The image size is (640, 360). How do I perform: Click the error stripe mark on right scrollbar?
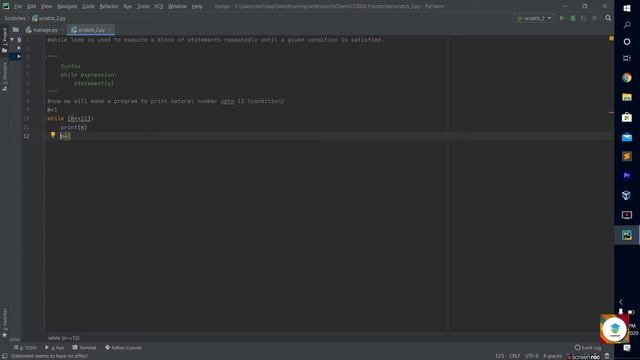pyautogui.click(x=611, y=113)
